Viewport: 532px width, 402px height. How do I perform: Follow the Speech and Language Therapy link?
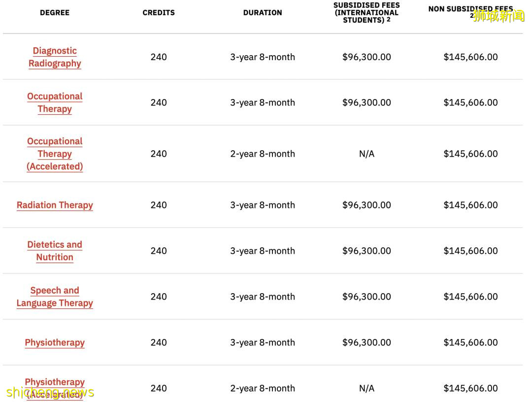pyautogui.click(x=55, y=297)
